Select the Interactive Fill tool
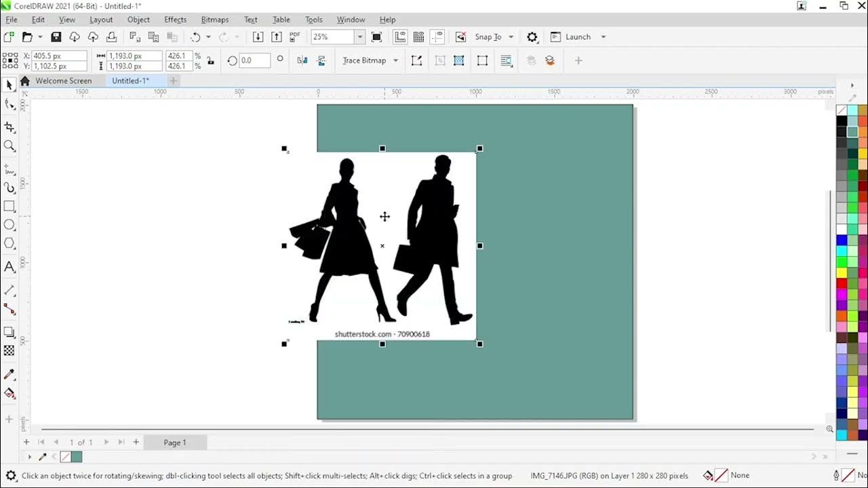Image resolution: width=868 pixels, height=488 pixels. [x=9, y=393]
